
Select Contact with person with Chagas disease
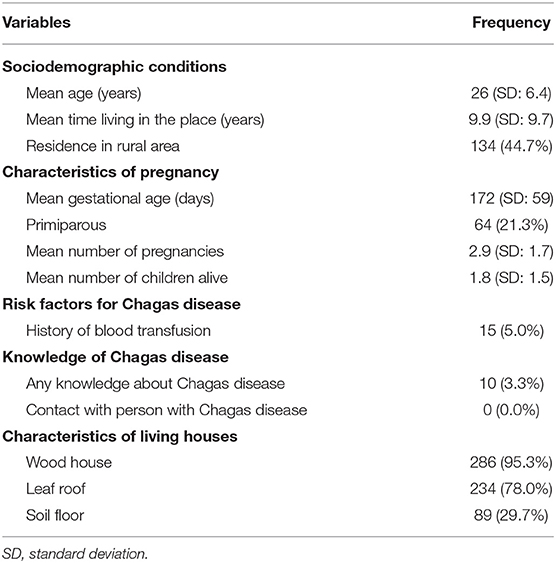click(167, 410)
